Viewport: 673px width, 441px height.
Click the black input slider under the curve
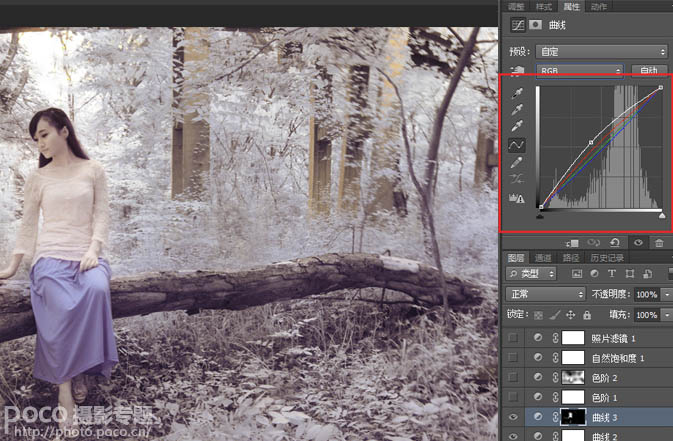pos(540,215)
